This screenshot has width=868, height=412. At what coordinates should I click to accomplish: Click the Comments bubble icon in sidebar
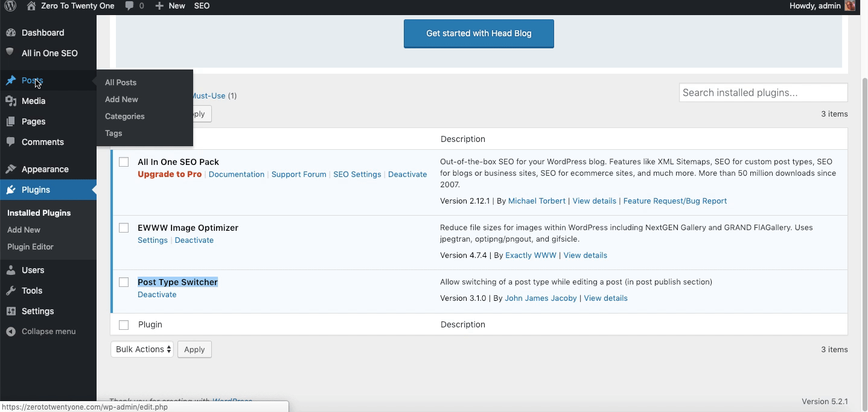11,142
